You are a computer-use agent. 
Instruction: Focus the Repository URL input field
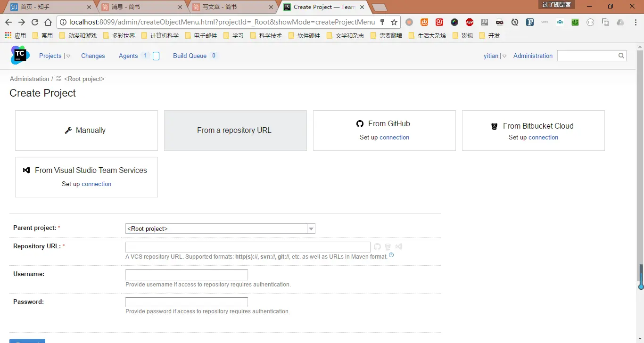[248, 247]
